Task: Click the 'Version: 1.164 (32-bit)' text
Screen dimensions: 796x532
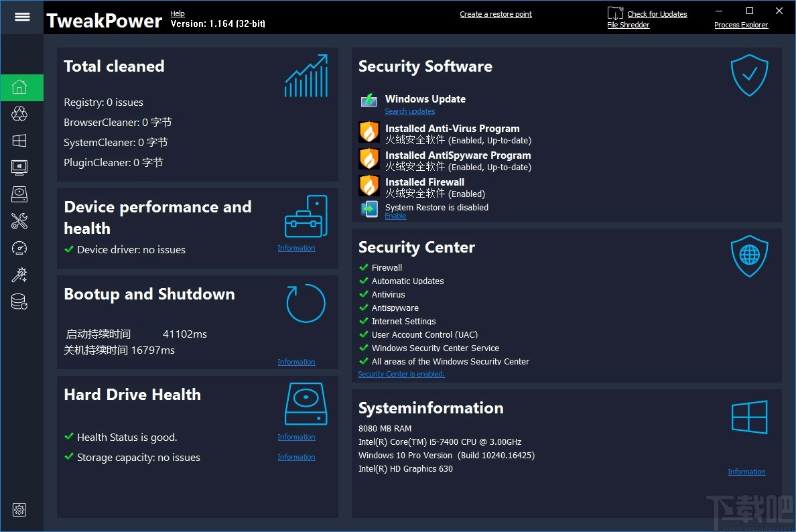Action: [218, 24]
